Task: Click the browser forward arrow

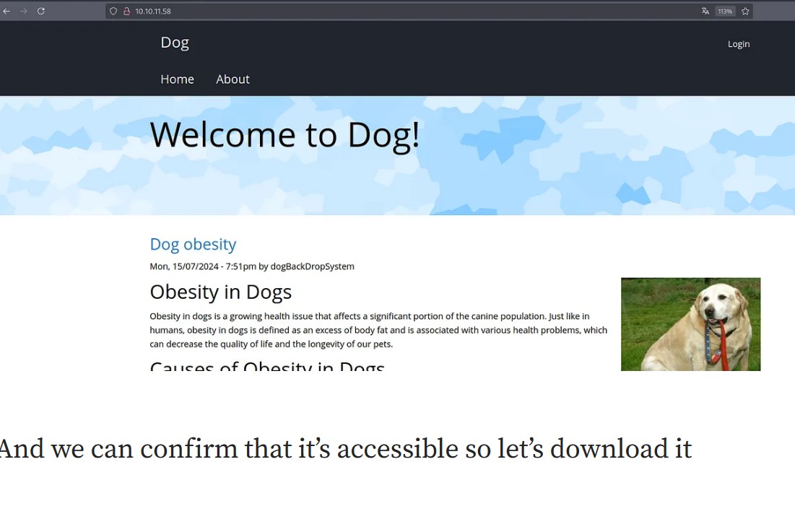Action: click(23, 11)
